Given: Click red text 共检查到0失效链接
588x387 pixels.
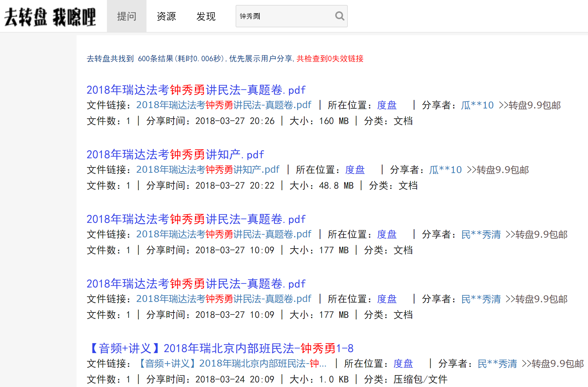Looking at the screenshot, I should pyautogui.click(x=330, y=58).
